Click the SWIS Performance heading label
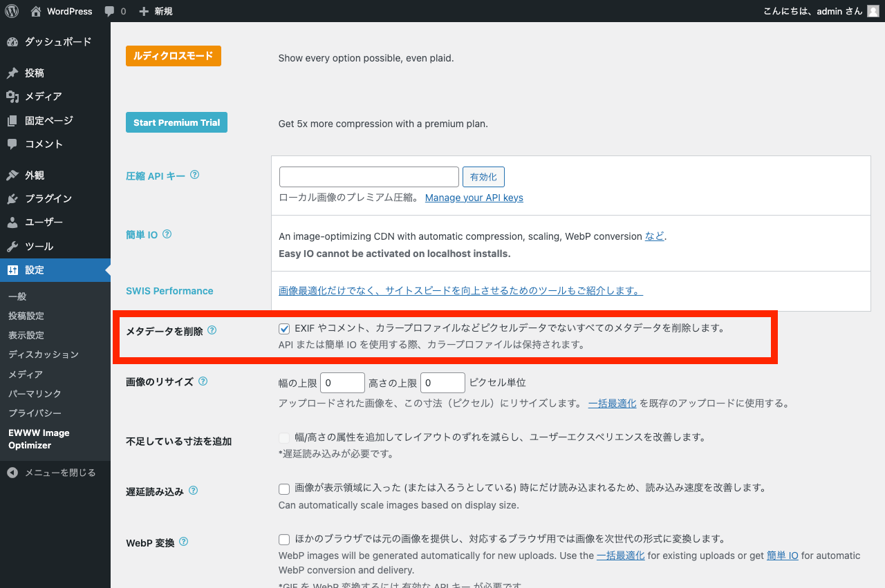The height and width of the screenshot is (588, 885). click(169, 291)
